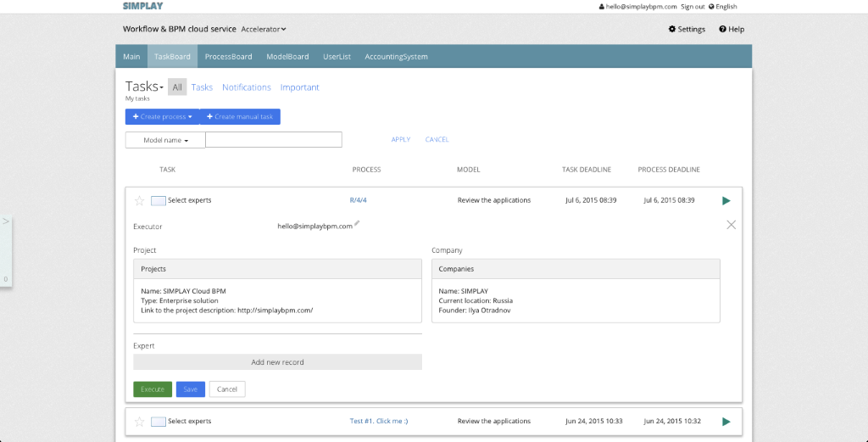Show only the Important filter

(299, 87)
